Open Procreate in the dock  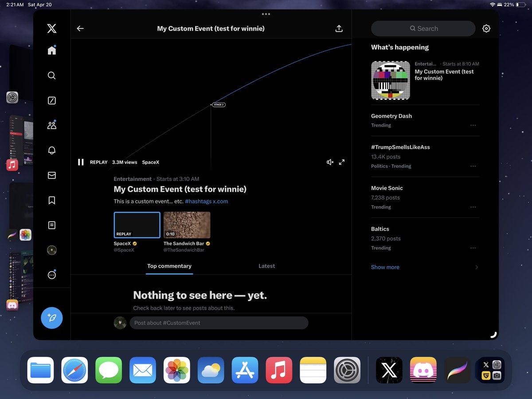458,370
